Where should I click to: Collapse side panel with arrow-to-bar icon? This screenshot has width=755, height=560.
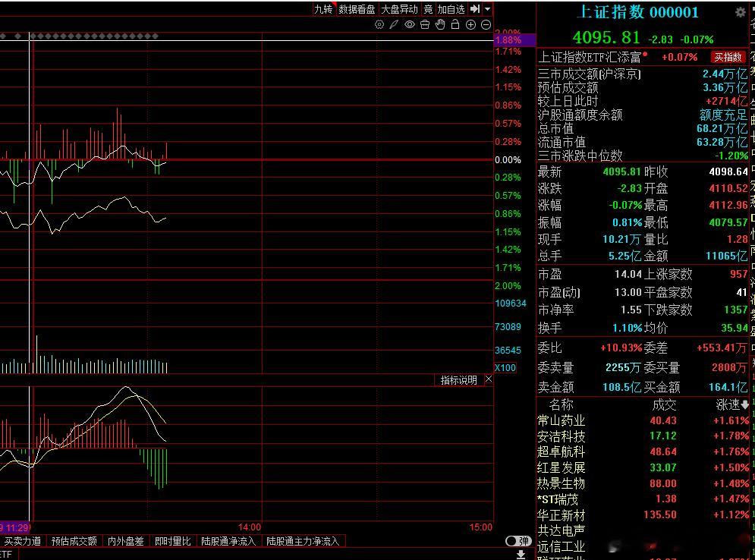pos(475,8)
